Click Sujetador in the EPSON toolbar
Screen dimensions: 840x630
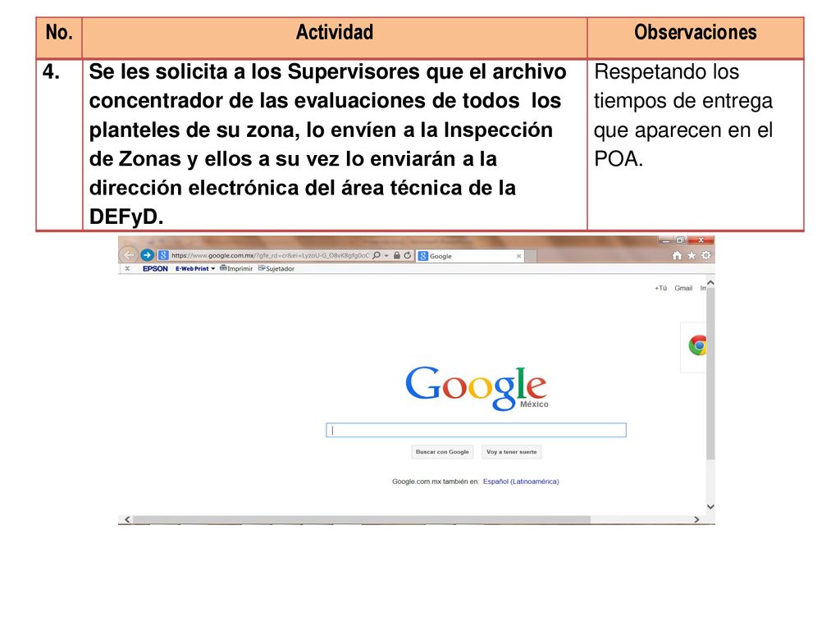click(x=276, y=268)
